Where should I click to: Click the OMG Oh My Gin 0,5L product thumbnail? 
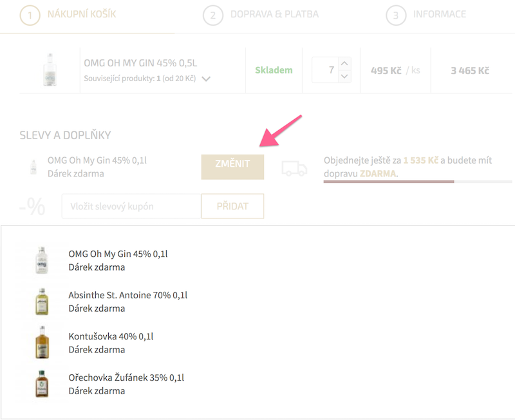click(x=50, y=70)
